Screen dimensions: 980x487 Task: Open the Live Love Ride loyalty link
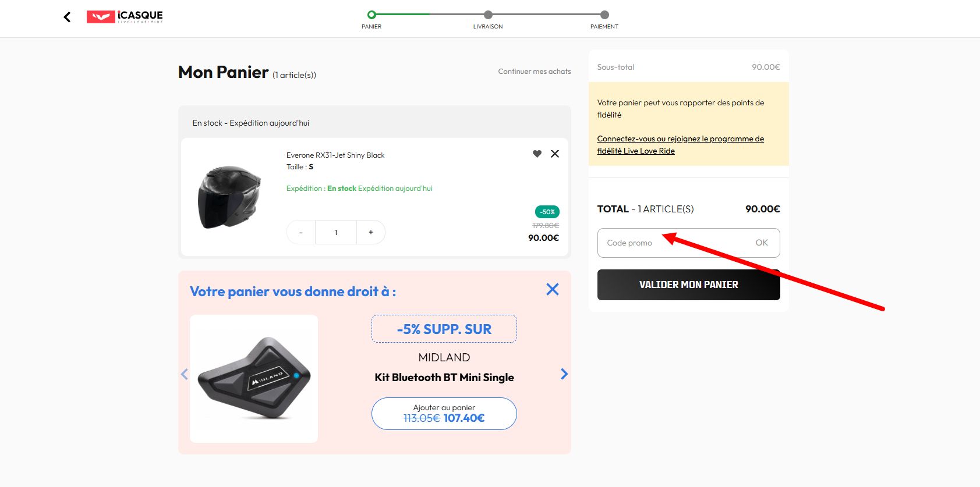coord(680,145)
